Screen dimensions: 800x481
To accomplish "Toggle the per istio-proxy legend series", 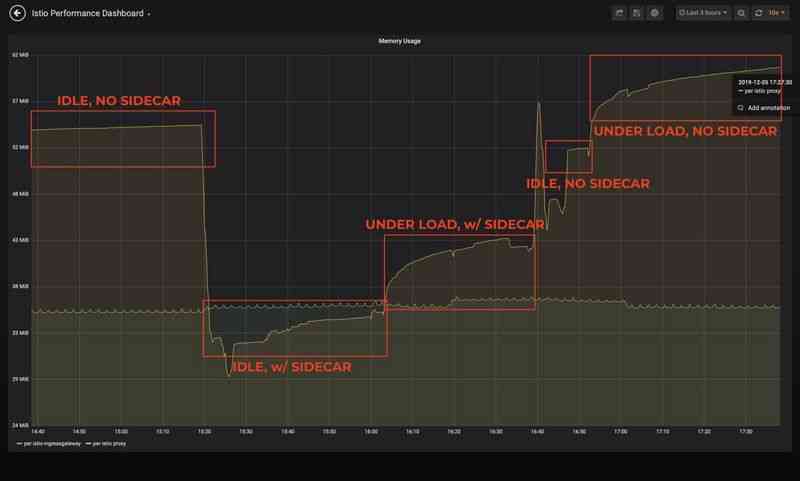I will [x=106, y=444].
